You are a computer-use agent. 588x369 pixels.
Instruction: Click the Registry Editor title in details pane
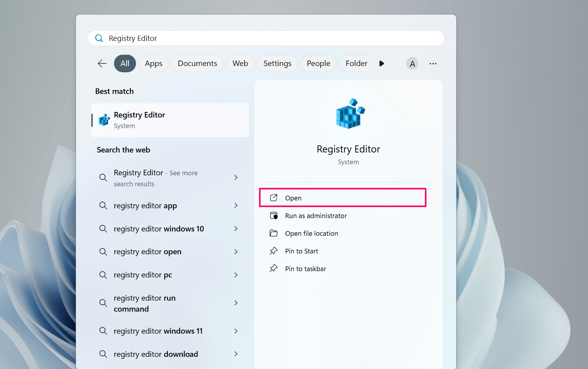(x=349, y=149)
